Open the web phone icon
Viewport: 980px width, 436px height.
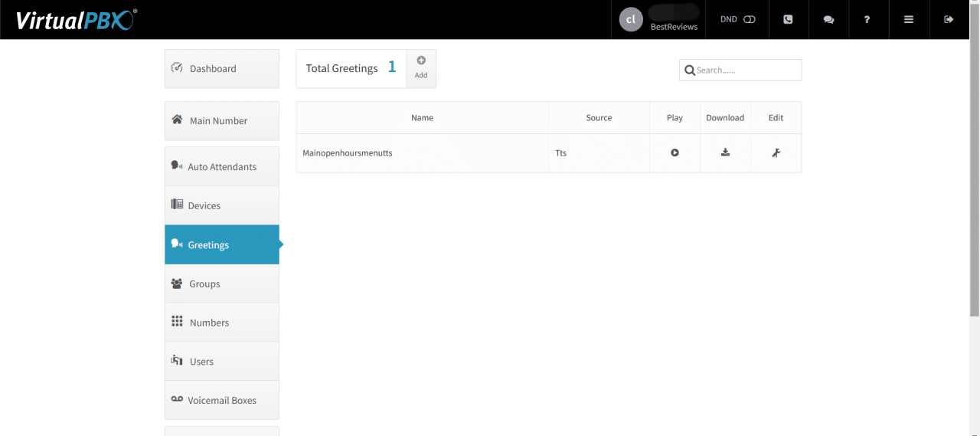[789, 19]
